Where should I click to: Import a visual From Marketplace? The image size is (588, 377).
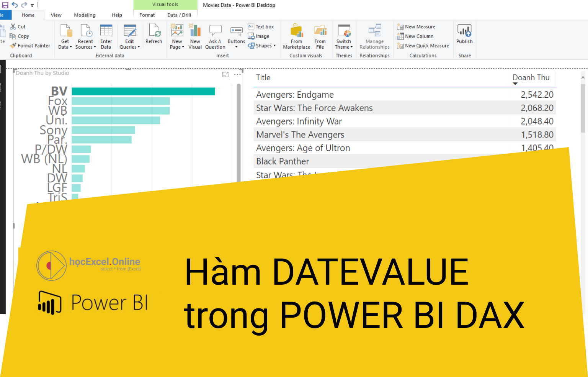(296, 36)
